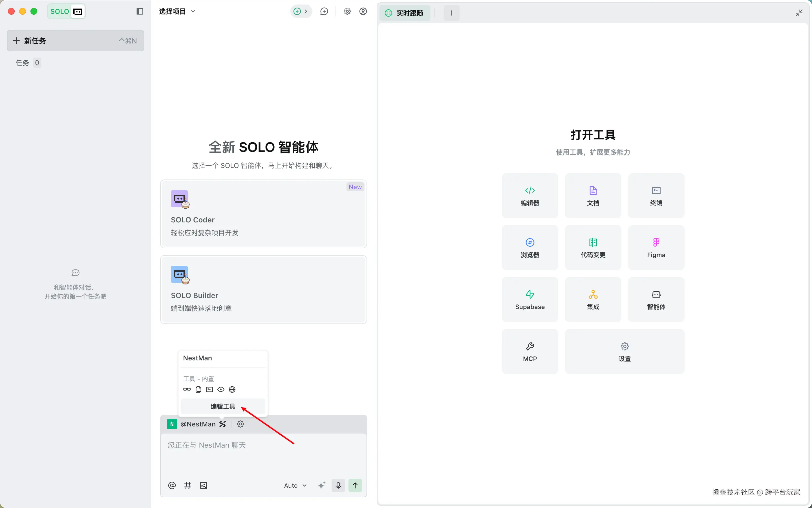Open the 选择项目 project dropdown
The width and height of the screenshot is (812, 508).
177,11
